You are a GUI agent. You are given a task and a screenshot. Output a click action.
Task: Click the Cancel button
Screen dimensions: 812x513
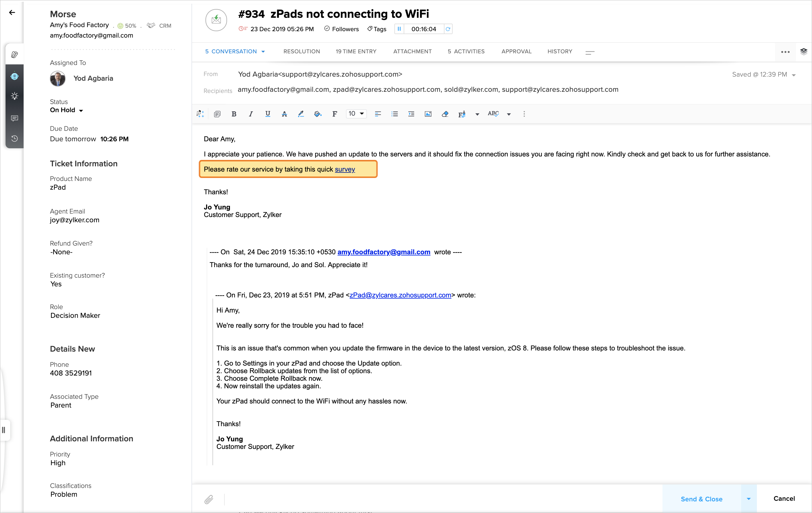[784, 498]
